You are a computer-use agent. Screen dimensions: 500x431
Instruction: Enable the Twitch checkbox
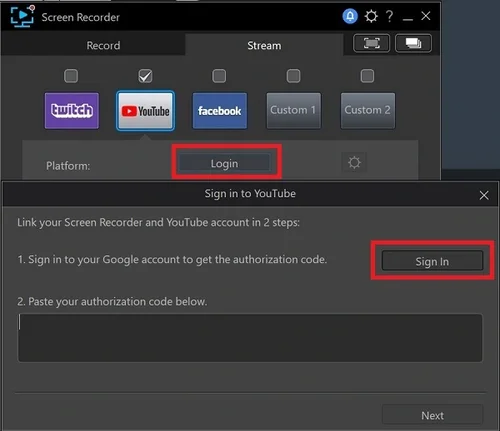click(71, 76)
